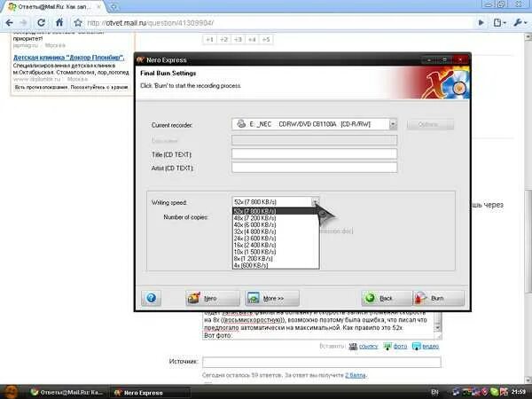Open a new browser tab
Image resolution: width=532 pixels, height=399 pixels.
coord(114,6)
